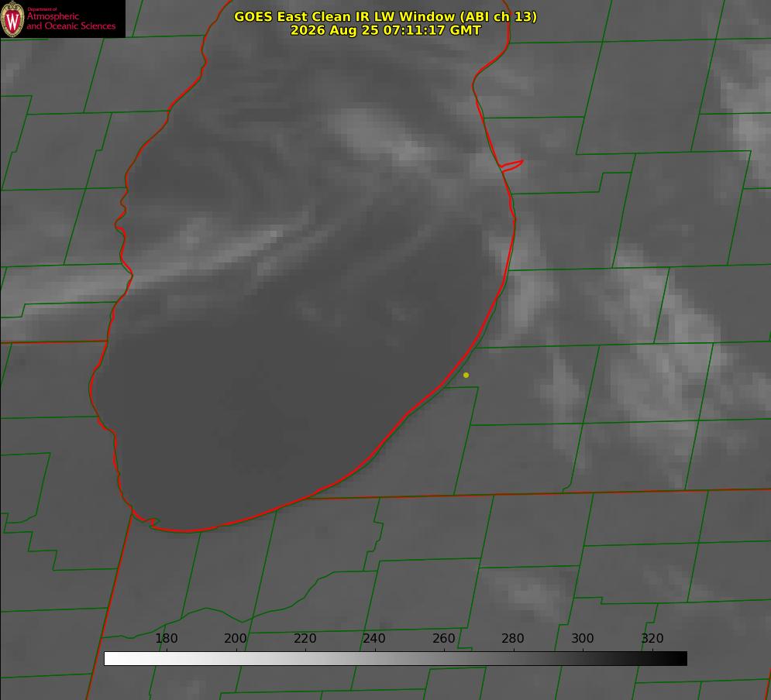Click the small red peninsula outline on east shore
The image size is (771, 700).
point(511,166)
